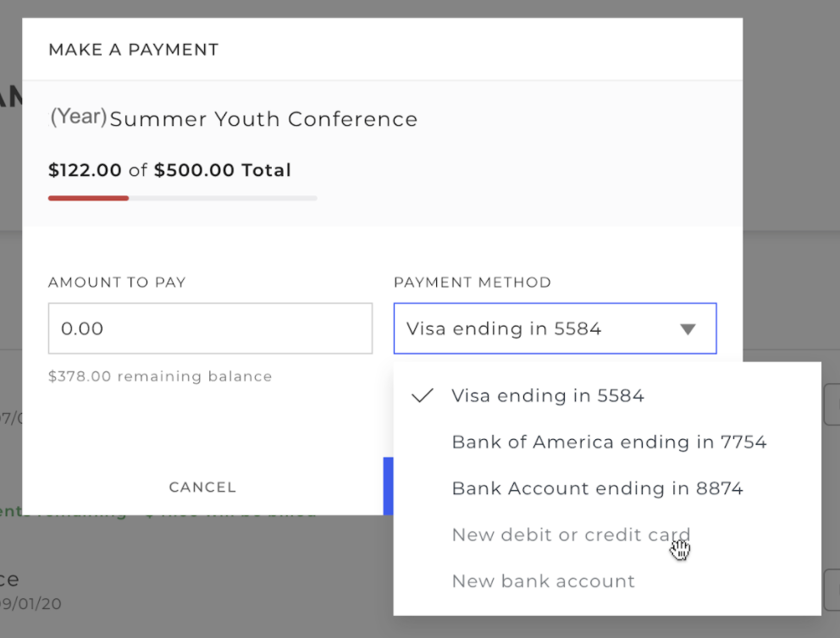The image size is (840, 638).
Task: Select Bank Account ending in 8874
Action: (x=598, y=488)
